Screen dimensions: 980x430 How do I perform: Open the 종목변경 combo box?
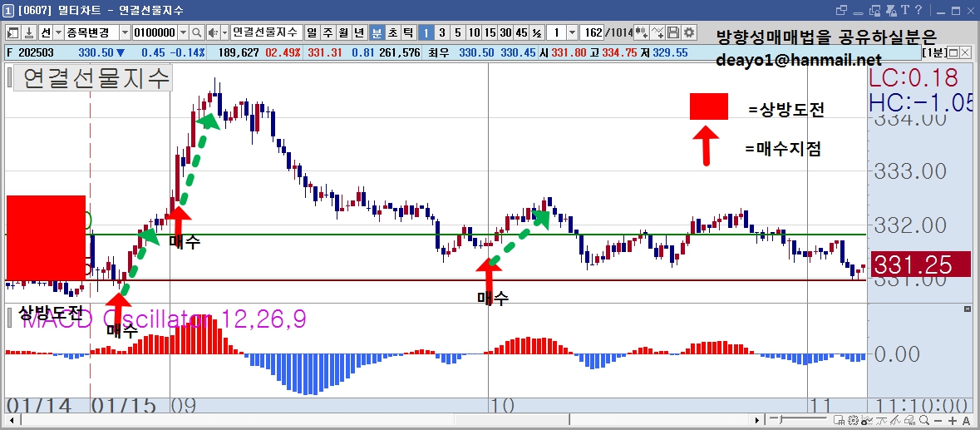pos(97,32)
